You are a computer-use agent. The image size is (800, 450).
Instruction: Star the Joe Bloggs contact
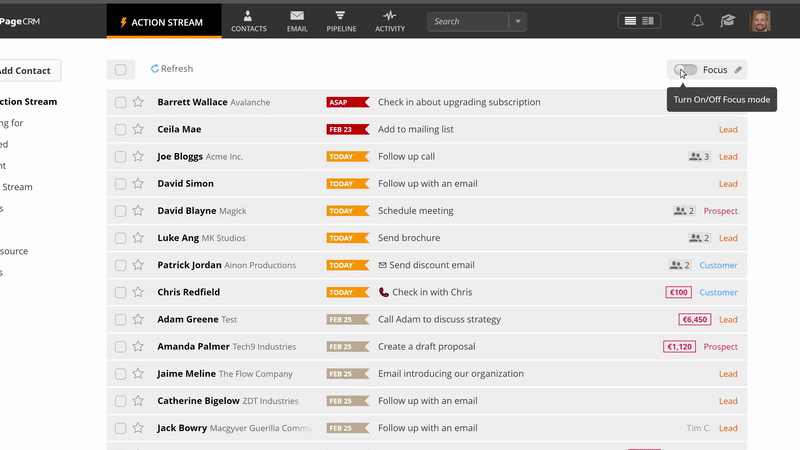[x=138, y=156]
